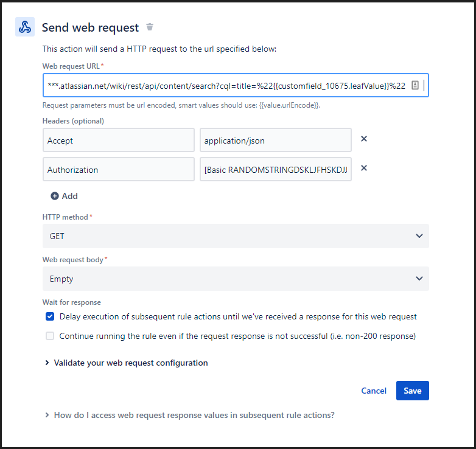Click the plus icon to add a header
The image size is (476, 449).
pyautogui.click(x=55, y=196)
